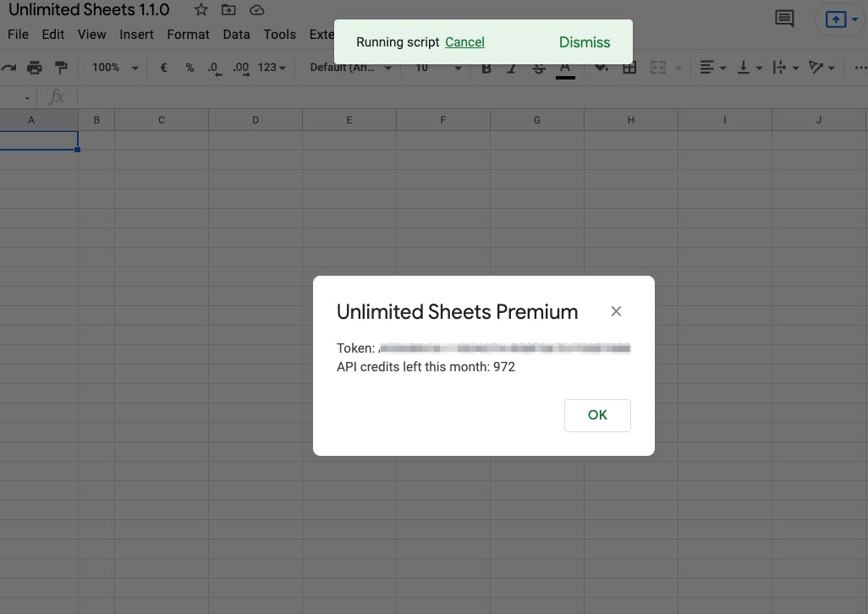Dismiss the Running script notification
This screenshot has width=868, height=614.
click(585, 42)
